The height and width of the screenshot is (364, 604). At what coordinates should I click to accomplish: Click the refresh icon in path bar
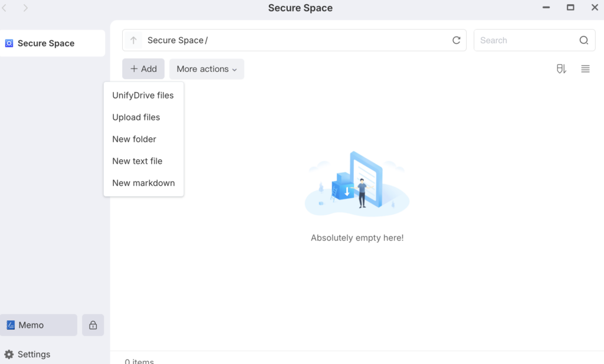click(x=456, y=41)
